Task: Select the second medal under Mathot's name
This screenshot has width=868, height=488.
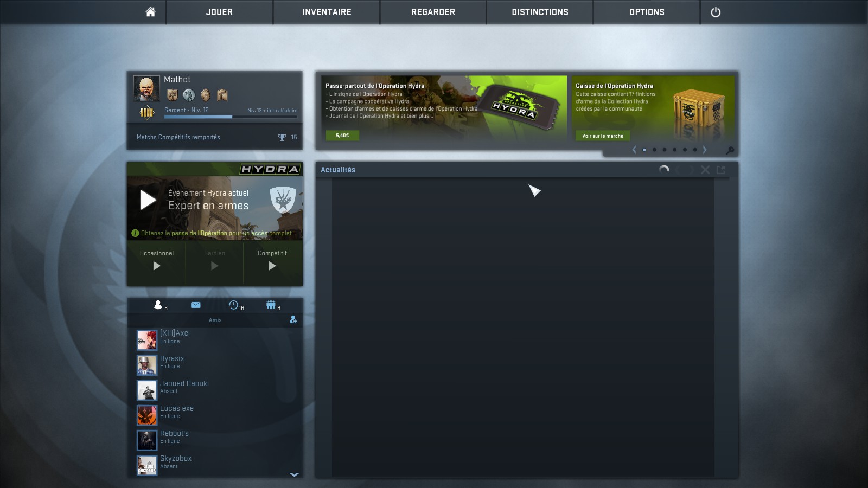Action: click(x=189, y=95)
